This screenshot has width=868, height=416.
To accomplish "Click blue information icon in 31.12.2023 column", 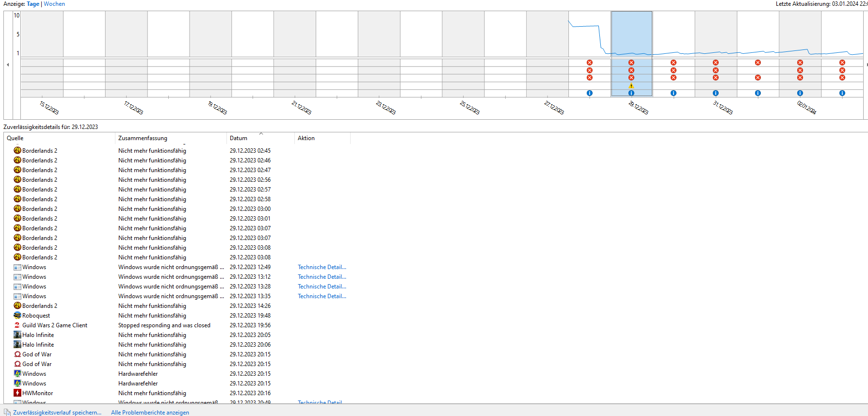I will [716, 93].
